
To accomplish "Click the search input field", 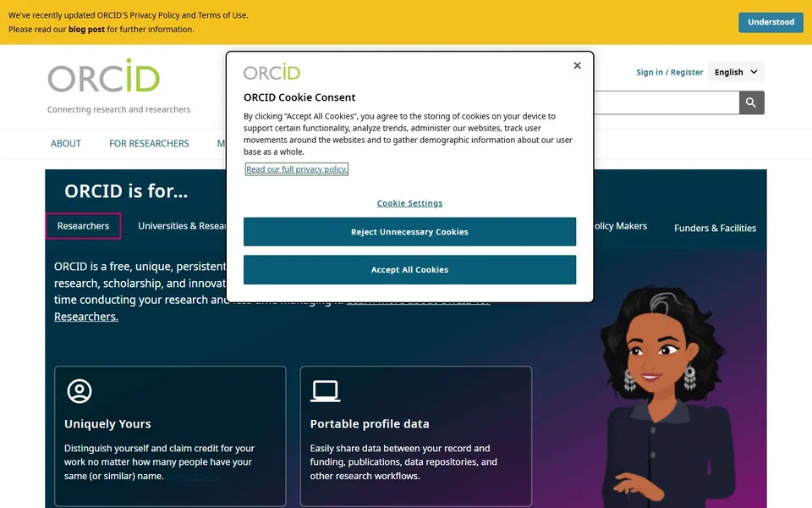I will tap(666, 102).
